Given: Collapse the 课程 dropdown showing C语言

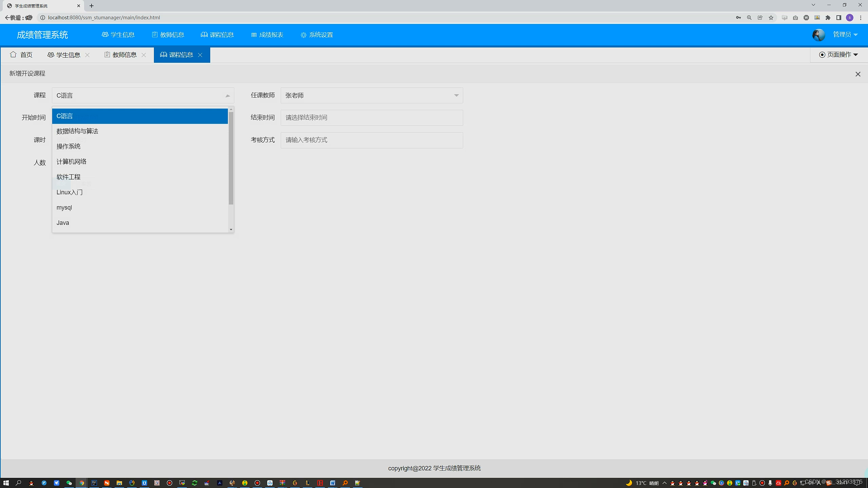Looking at the screenshot, I should click(x=143, y=96).
